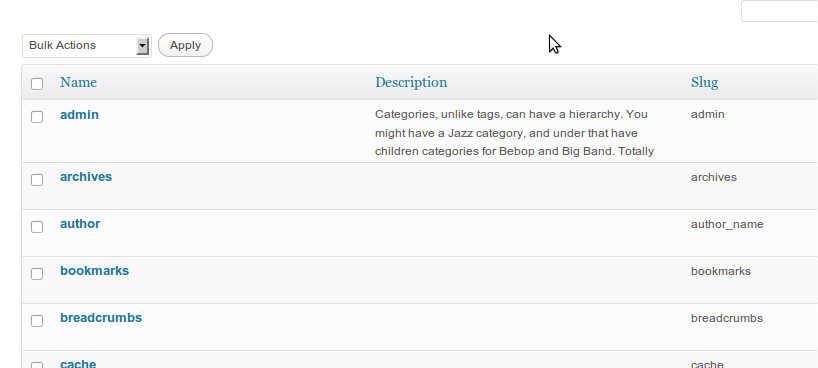Click the 'breadcrumbs' slug text

tap(727, 318)
